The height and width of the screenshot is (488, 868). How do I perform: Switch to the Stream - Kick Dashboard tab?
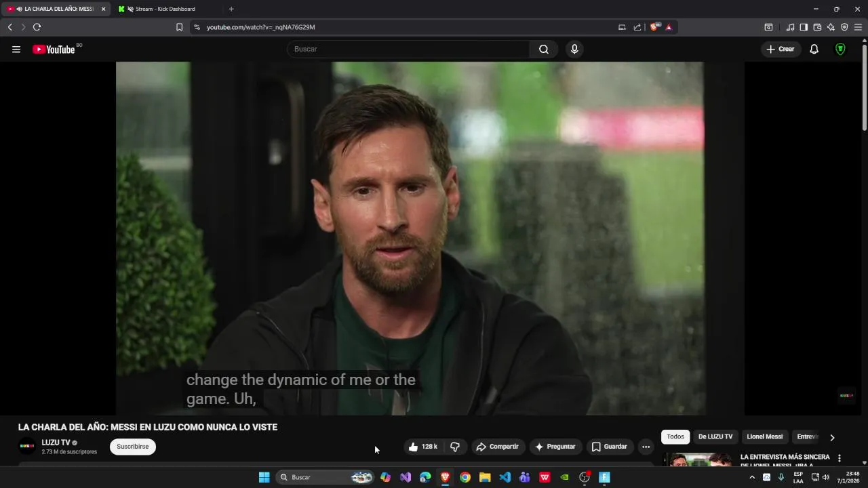pos(165,9)
